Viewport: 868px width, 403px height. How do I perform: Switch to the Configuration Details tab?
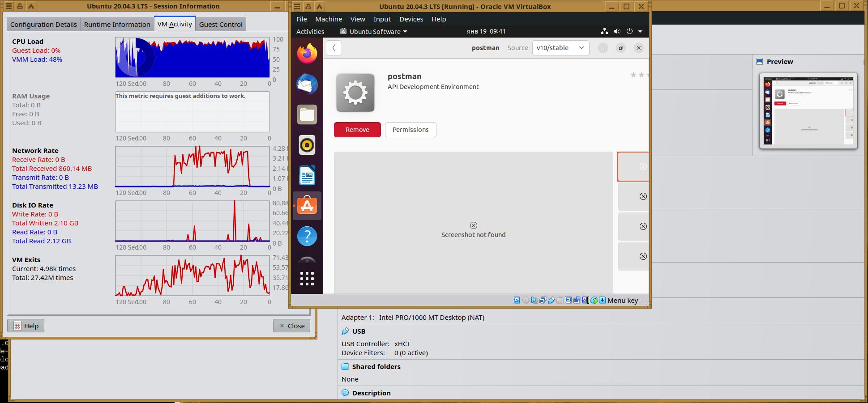coord(44,24)
